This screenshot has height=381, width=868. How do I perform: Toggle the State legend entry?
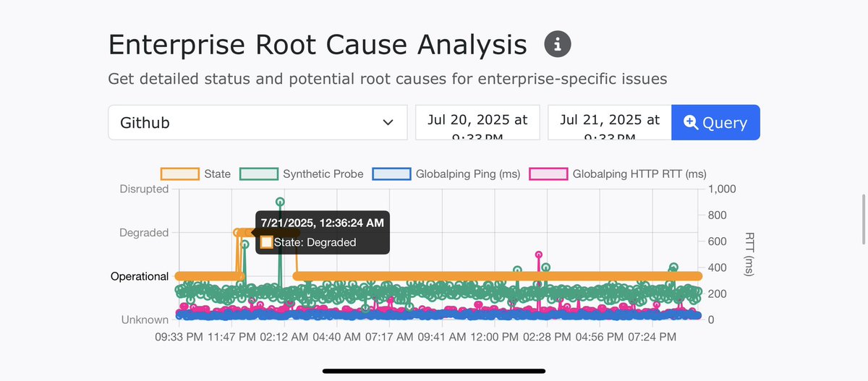[195, 174]
